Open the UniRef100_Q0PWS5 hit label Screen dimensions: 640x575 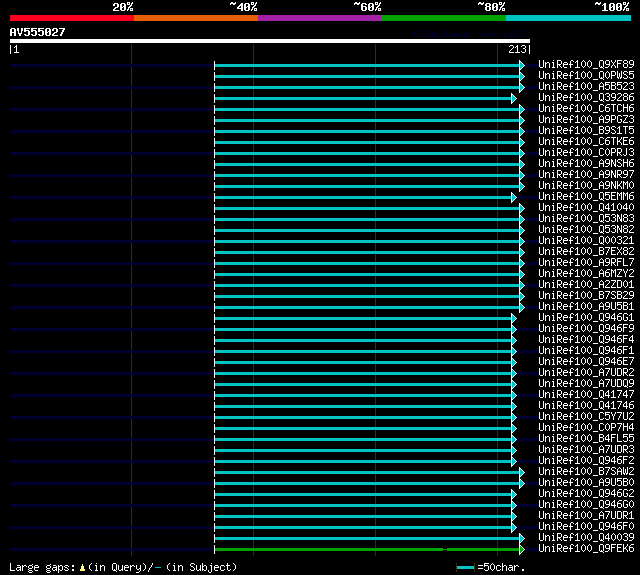[x=586, y=75]
